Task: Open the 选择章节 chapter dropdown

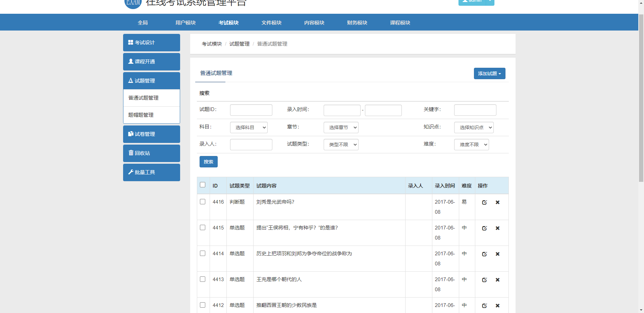Action: point(341,127)
